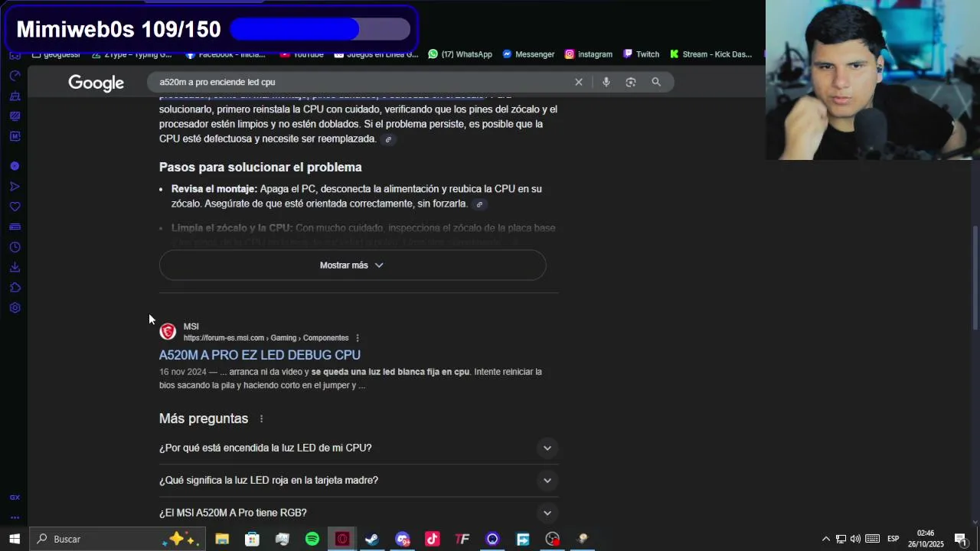This screenshot has width=980, height=551.
Task: Open 'Juegos en Linea G...' bookmark
Action: (375, 54)
